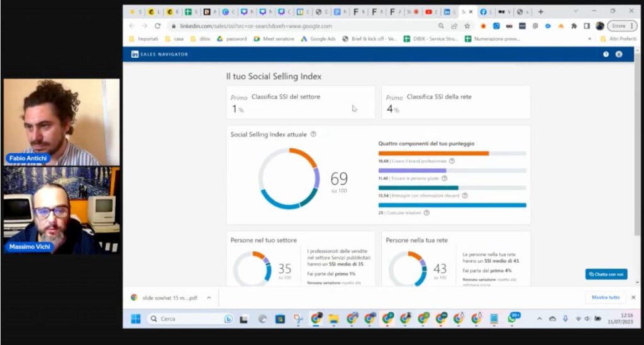
Task: Click the LinkedIn Sales Navigator logo
Action: pyautogui.click(x=159, y=54)
